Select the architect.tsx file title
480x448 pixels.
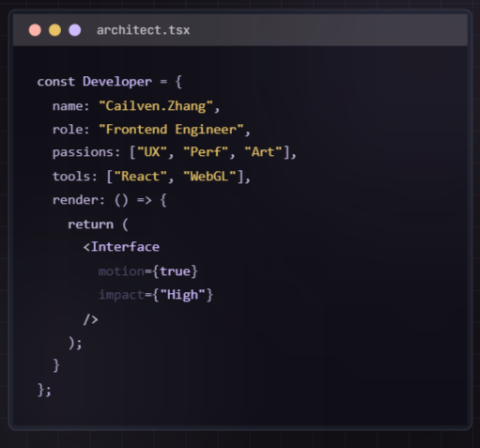143,30
